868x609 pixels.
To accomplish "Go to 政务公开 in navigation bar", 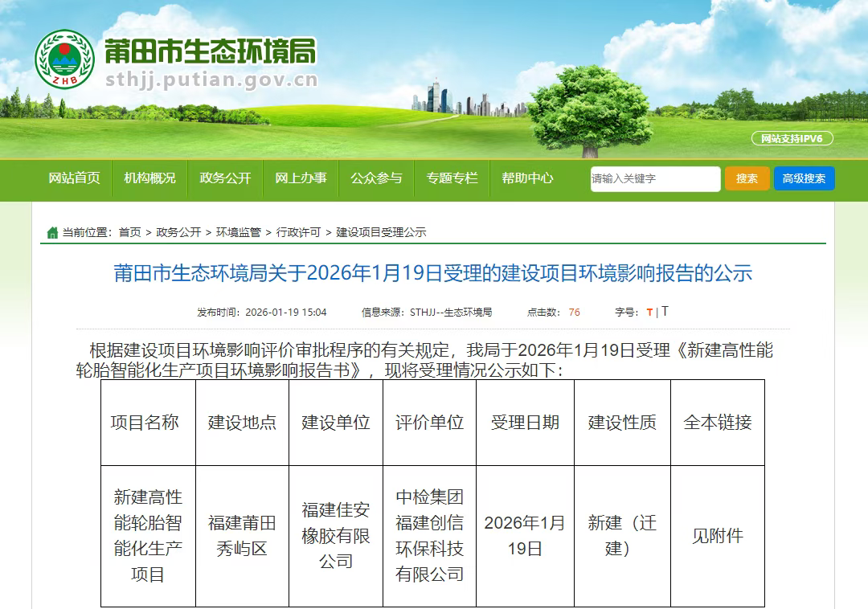I will click(x=225, y=178).
